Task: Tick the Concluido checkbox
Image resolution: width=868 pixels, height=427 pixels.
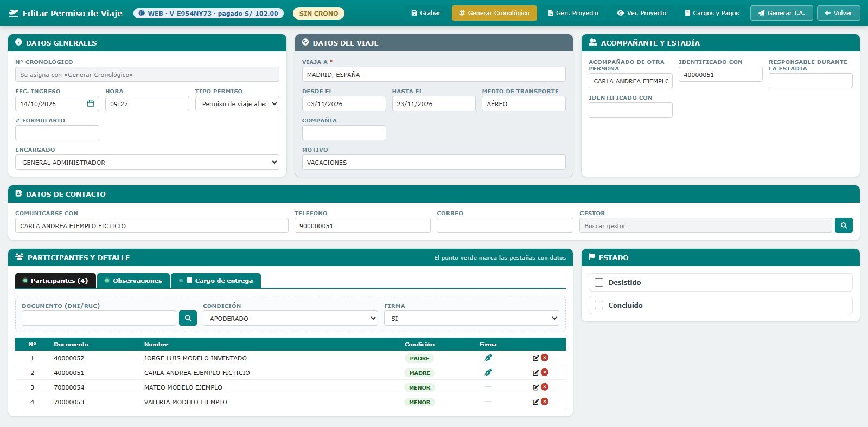Action: click(x=599, y=305)
